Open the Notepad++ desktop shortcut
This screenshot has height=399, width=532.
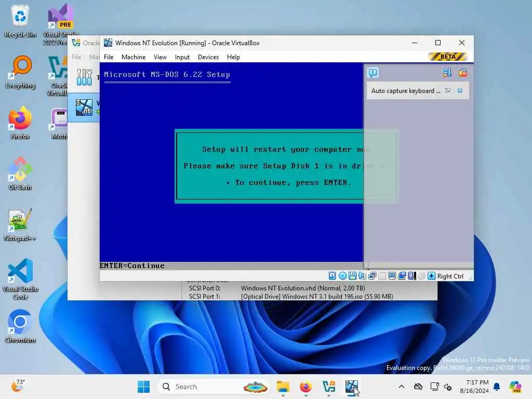(x=20, y=224)
